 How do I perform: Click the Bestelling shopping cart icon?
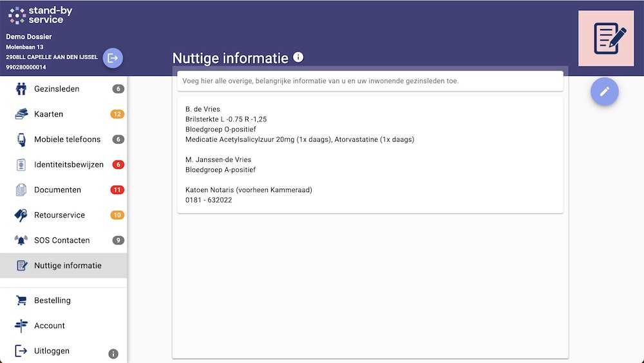pos(21,300)
